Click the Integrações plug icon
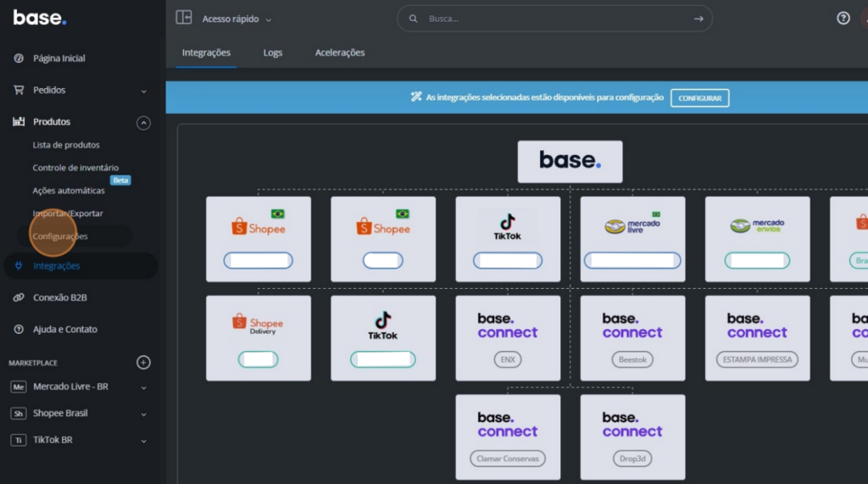868x484 pixels. [19, 266]
